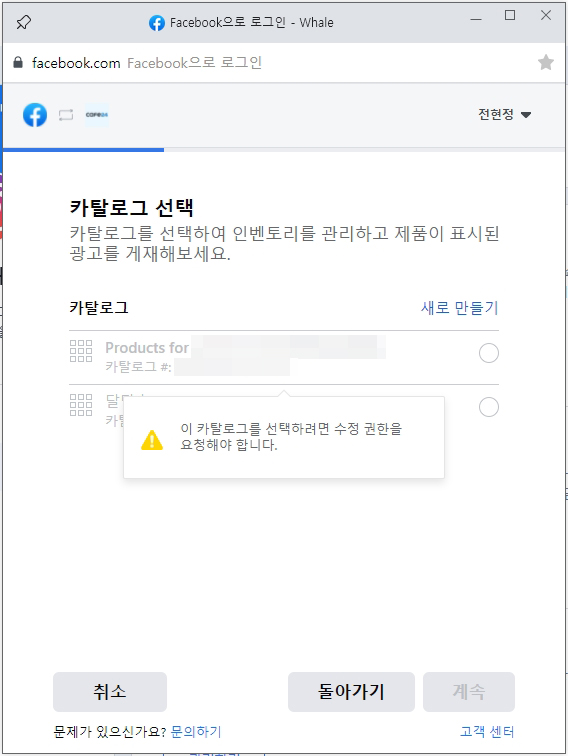Click the permission warning tooltip text
The height and width of the screenshot is (756, 568).
(x=291, y=436)
